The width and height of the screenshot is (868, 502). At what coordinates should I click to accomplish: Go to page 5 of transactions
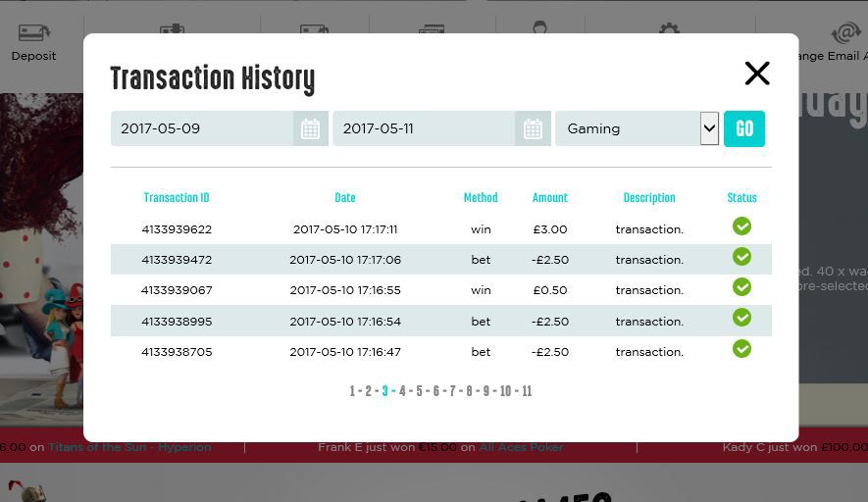(419, 391)
